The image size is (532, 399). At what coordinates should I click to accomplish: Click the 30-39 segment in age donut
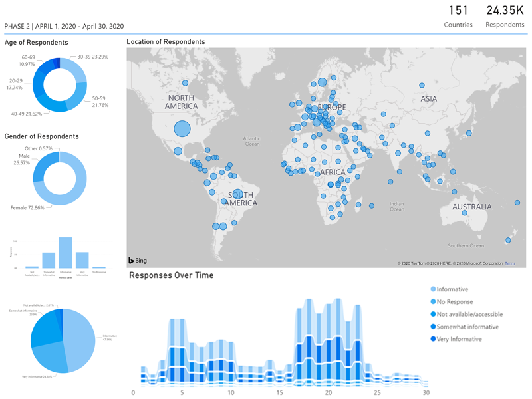click(x=76, y=68)
